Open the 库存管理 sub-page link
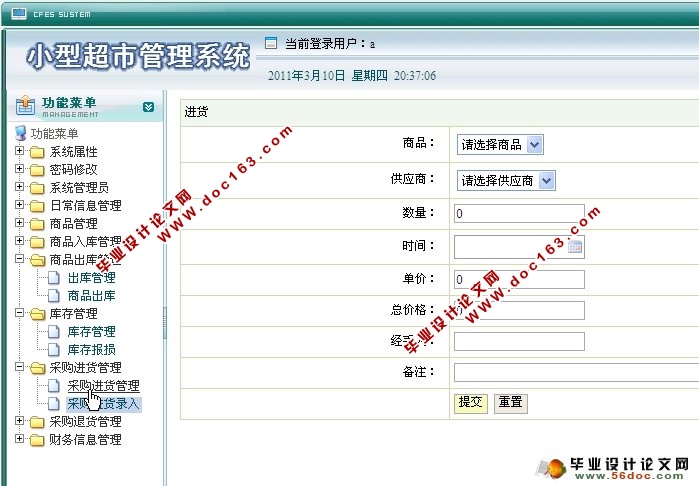The height and width of the screenshot is (486, 699). 91,332
